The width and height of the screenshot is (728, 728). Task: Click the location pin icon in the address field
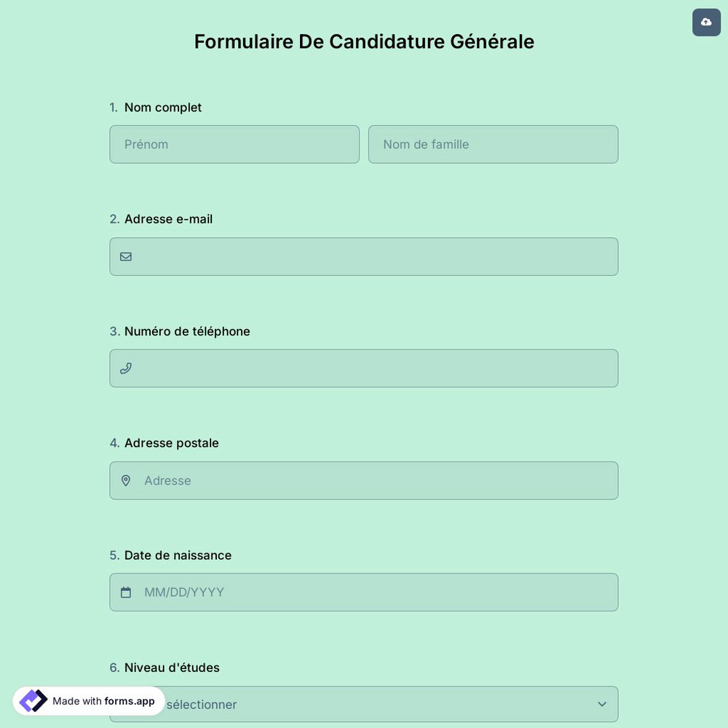tap(125, 480)
